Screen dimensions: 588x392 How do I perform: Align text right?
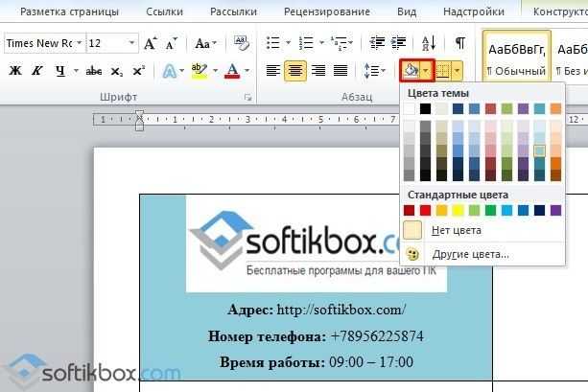tap(318, 71)
